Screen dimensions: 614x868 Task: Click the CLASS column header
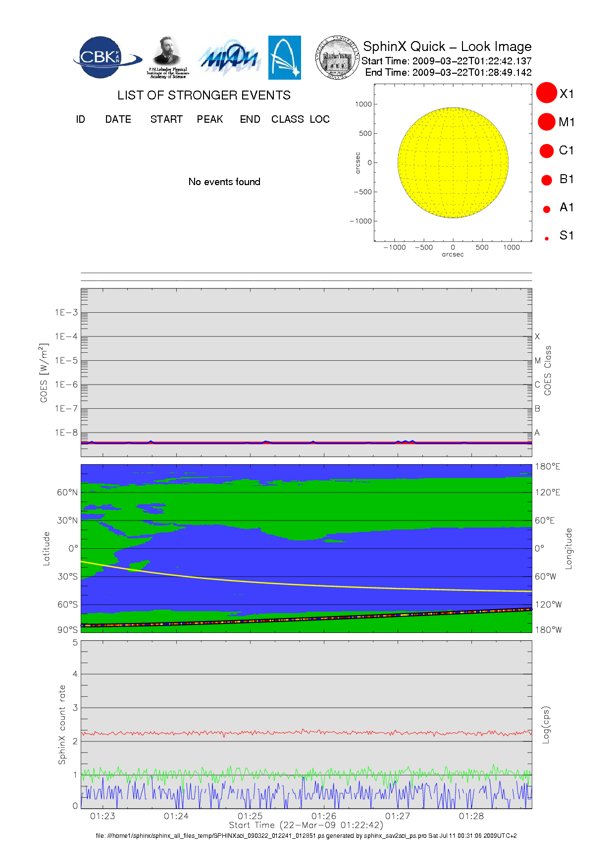(x=287, y=119)
